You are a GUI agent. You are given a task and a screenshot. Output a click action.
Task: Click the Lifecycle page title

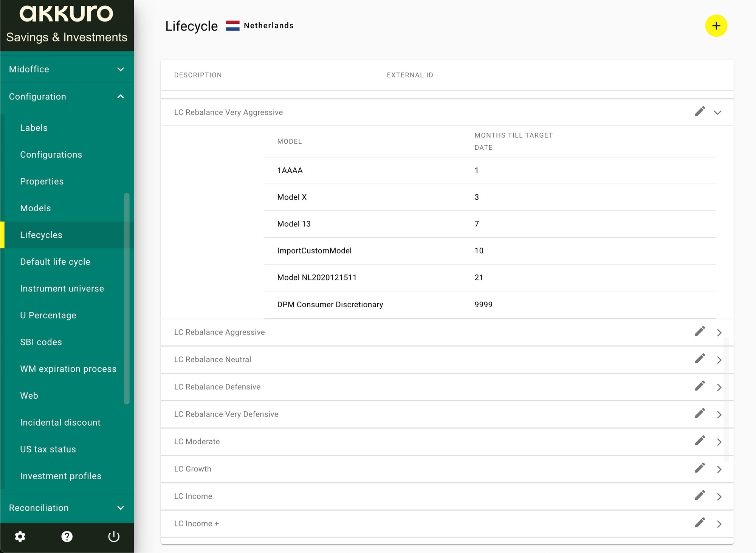[191, 26]
